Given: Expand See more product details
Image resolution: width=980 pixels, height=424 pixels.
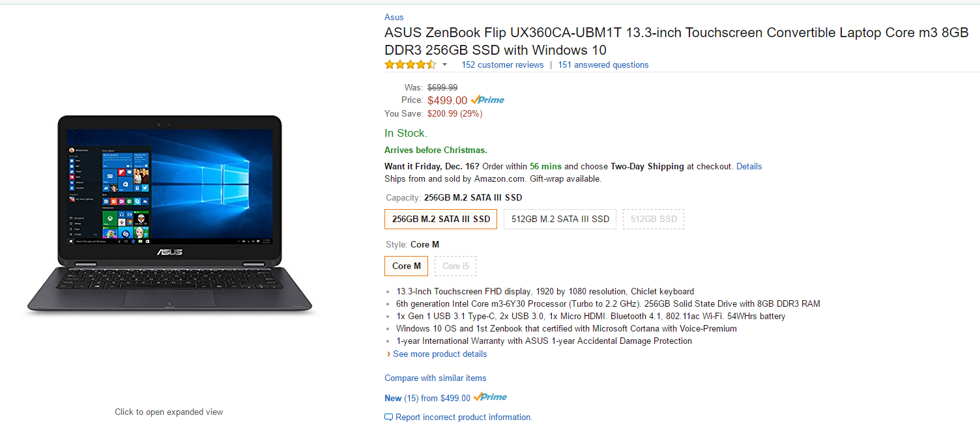Looking at the screenshot, I should click(x=439, y=354).
